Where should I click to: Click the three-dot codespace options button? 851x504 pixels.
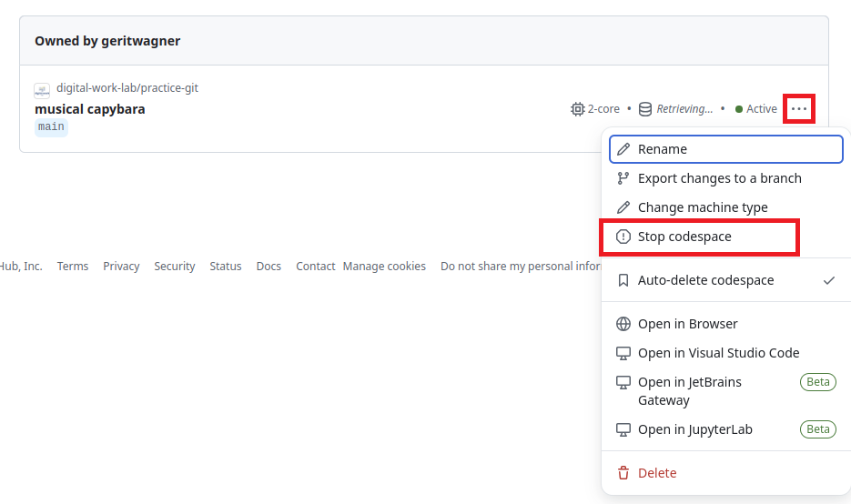[x=798, y=109]
